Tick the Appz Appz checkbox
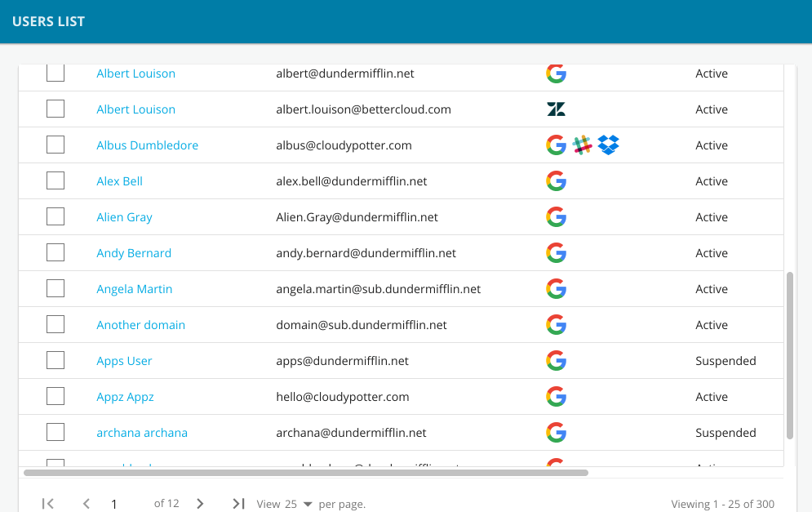The width and height of the screenshot is (812, 512). pyautogui.click(x=55, y=396)
